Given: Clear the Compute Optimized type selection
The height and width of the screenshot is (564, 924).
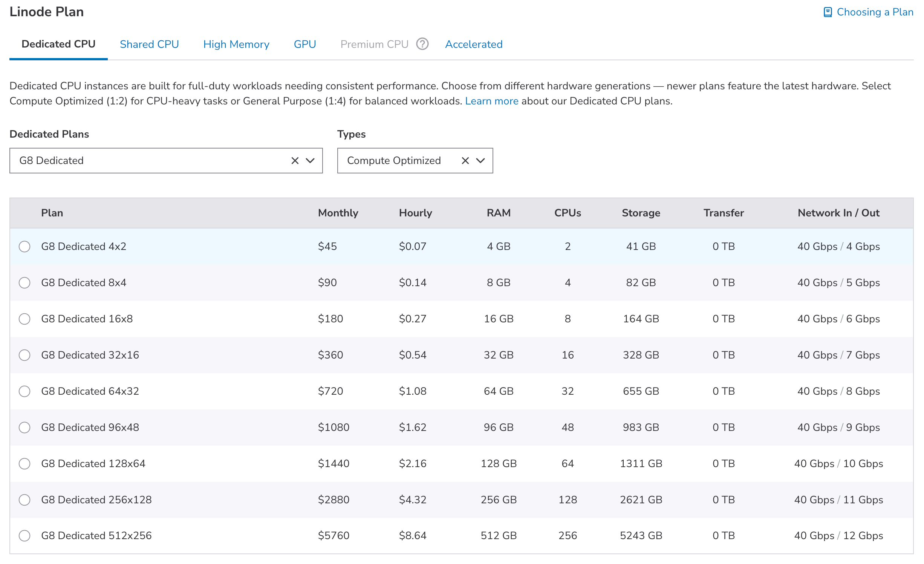Looking at the screenshot, I should 465,161.
